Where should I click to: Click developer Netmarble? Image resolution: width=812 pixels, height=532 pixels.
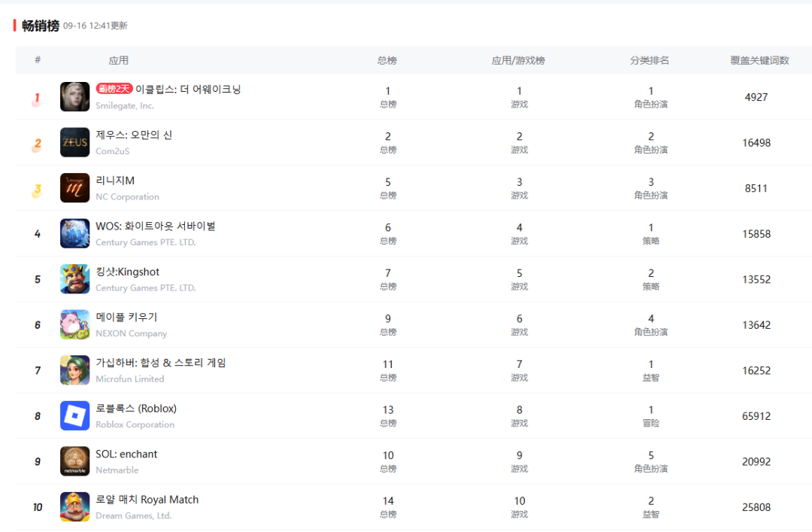click(x=117, y=471)
